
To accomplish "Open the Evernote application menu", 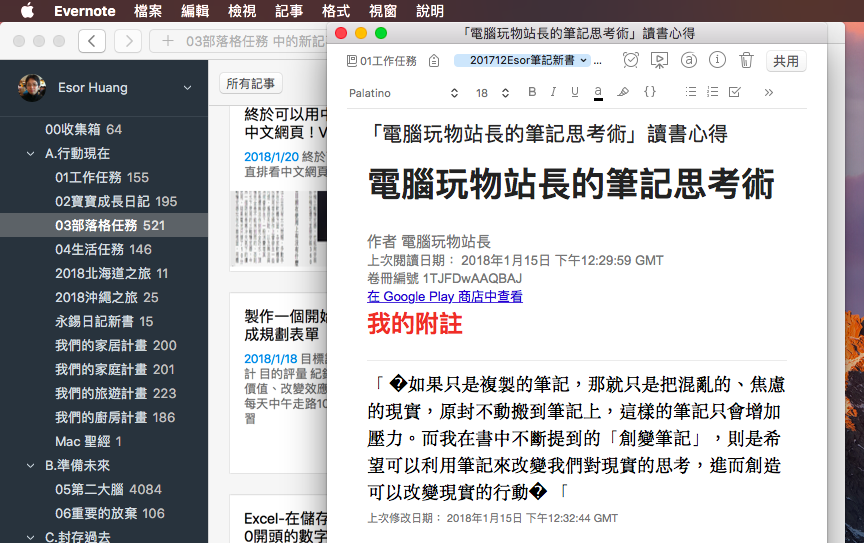I will (x=85, y=11).
